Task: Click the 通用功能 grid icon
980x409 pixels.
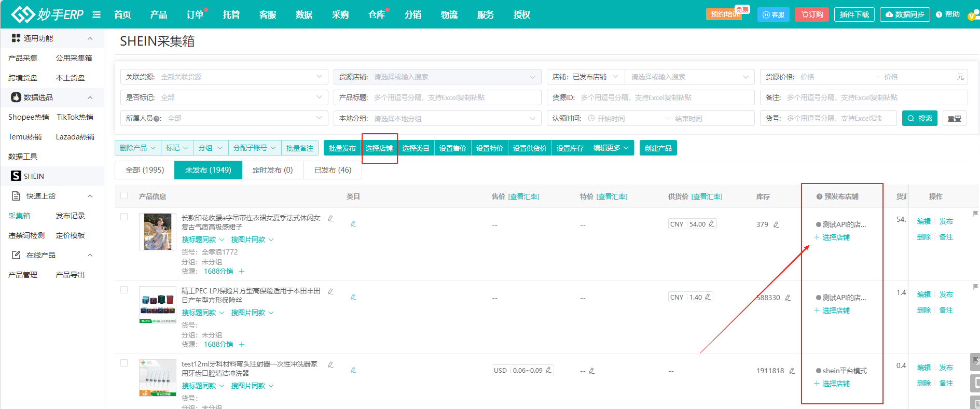Action: tap(16, 38)
